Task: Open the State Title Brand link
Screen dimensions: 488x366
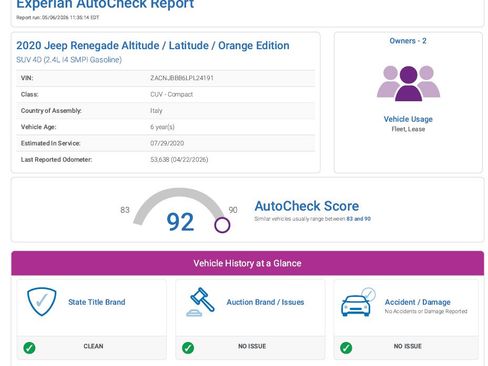Action: (x=97, y=302)
